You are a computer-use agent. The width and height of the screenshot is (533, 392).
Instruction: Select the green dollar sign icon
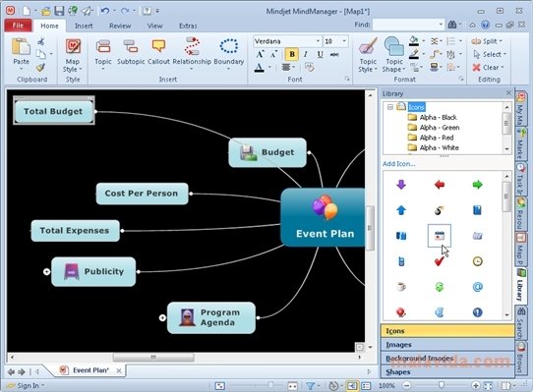click(x=440, y=287)
